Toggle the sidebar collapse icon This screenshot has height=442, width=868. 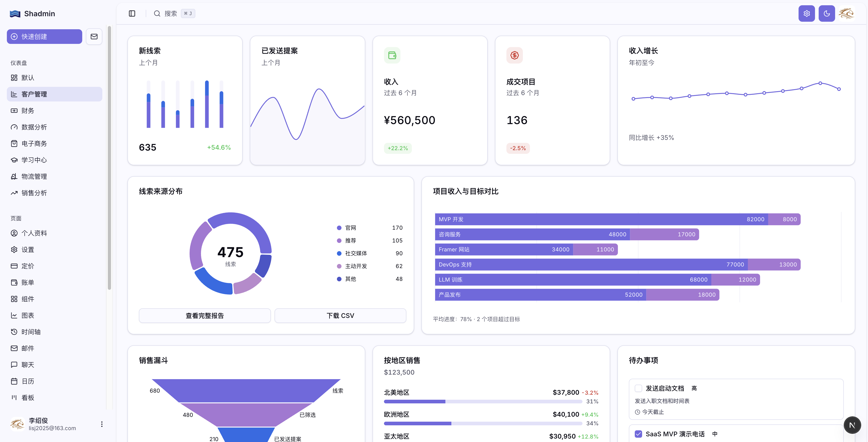[x=132, y=13]
